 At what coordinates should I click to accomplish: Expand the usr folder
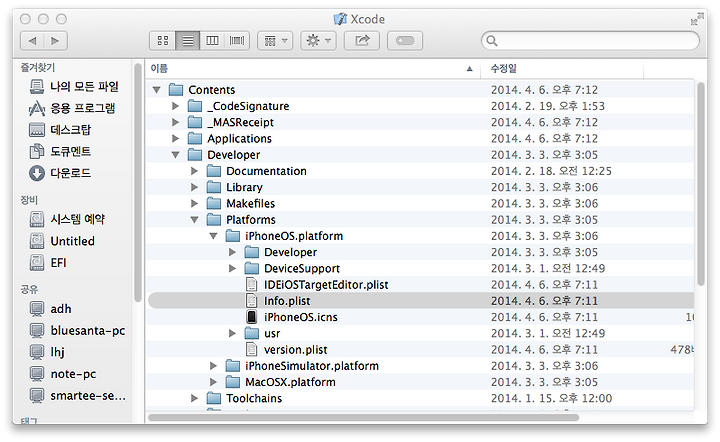tap(232, 333)
